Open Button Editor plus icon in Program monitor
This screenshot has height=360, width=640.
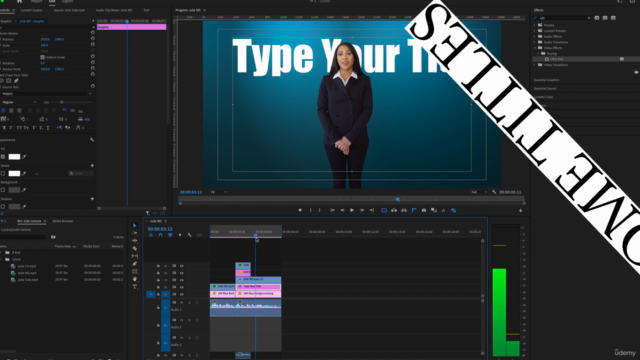tap(520, 211)
